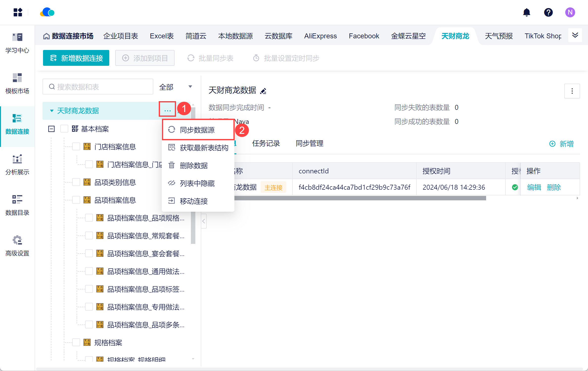Click the user avatar N icon
The image size is (588, 371).
coord(570,12)
